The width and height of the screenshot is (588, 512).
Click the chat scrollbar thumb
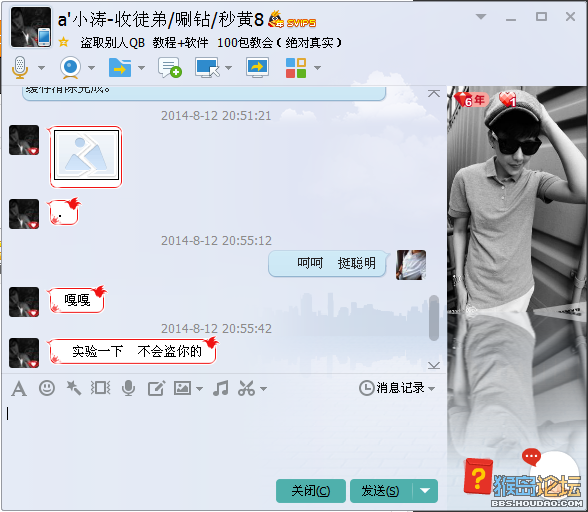[x=434, y=318]
